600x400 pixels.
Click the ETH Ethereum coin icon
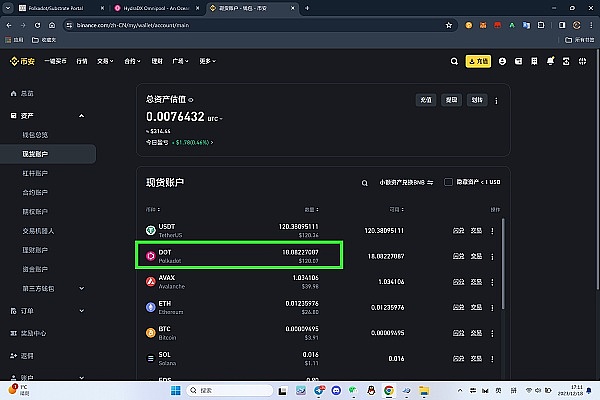(151, 306)
